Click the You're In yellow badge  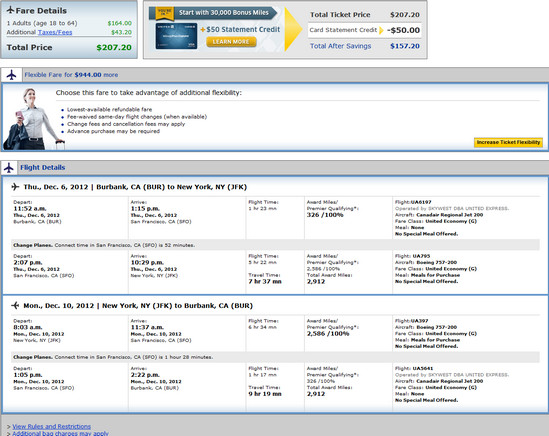tap(165, 13)
